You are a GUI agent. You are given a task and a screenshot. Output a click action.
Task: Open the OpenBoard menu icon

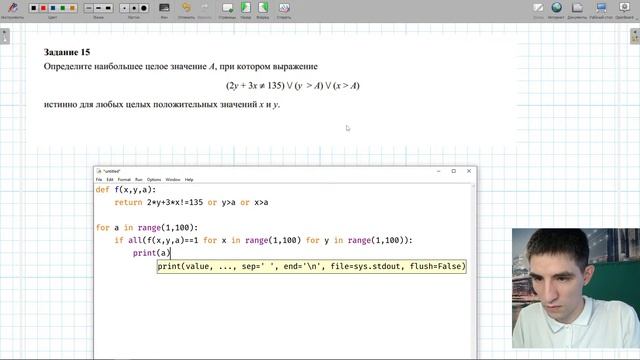point(624,8)
